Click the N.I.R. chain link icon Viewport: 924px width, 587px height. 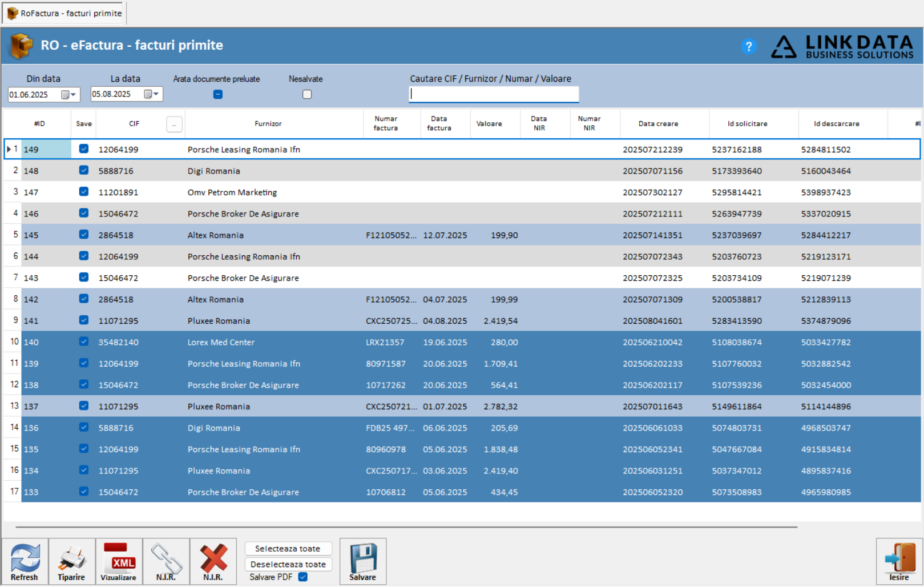(x=166, y=561)
